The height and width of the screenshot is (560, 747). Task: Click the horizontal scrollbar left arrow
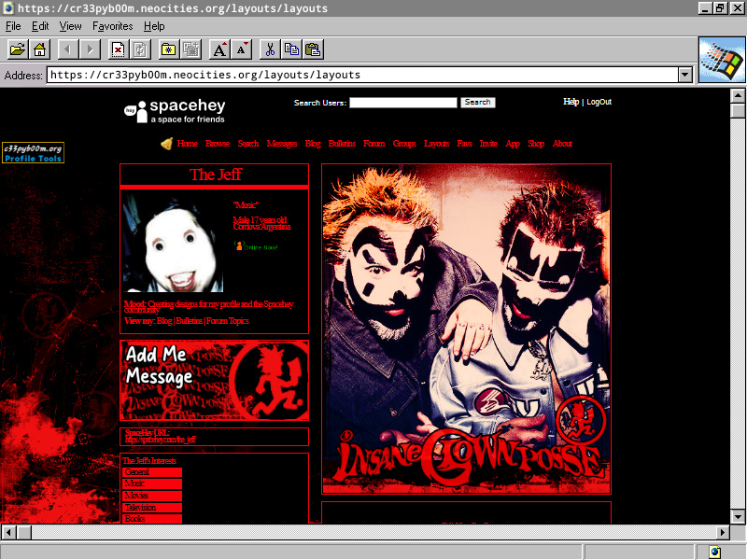pyautogui.click(x=9, y=532)
